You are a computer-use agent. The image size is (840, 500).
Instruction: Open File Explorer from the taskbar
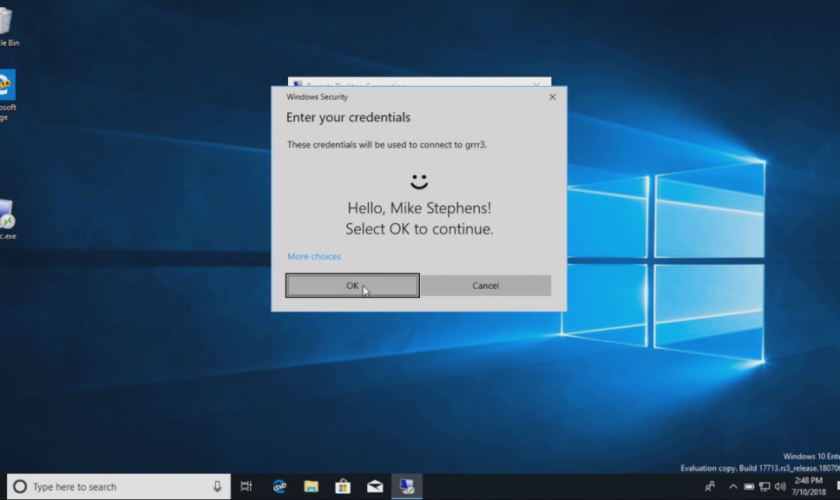click(x=311, y=487)
